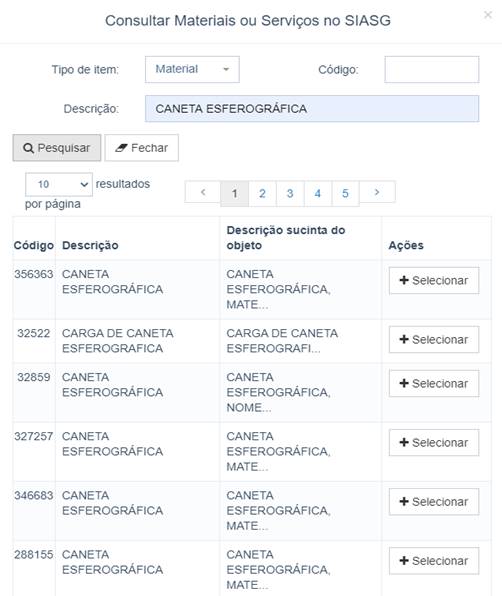Go to the previous results page arrow
502x596 pixels.
tap(203, 192)
